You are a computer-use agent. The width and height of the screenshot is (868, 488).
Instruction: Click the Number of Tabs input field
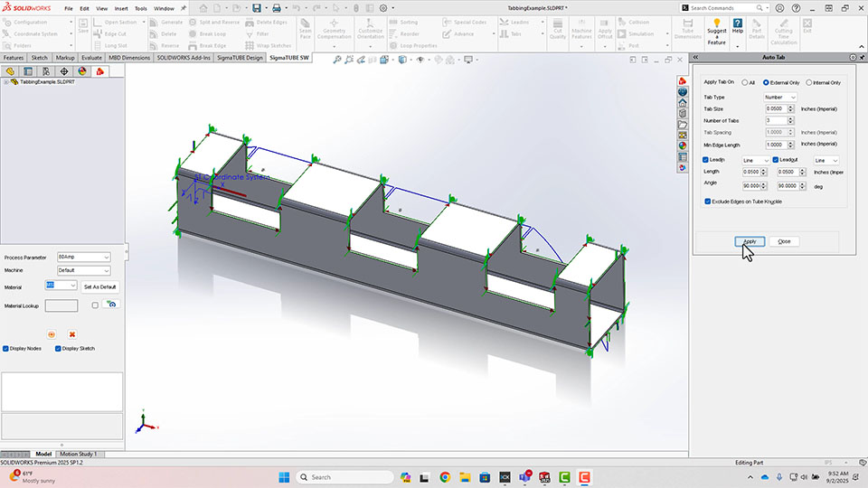click(776, 120)
